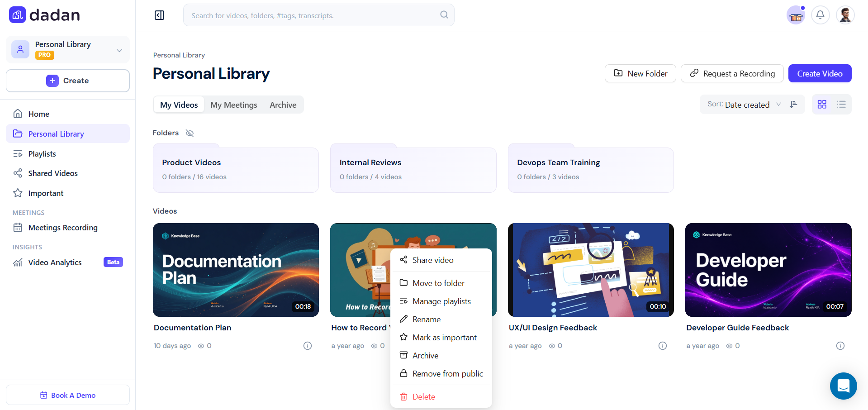Click the Documentation Plan title

[x=192, y=328]
